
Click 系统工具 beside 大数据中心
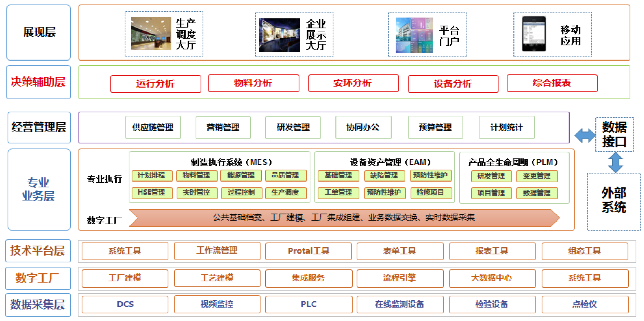pos(585,278)
